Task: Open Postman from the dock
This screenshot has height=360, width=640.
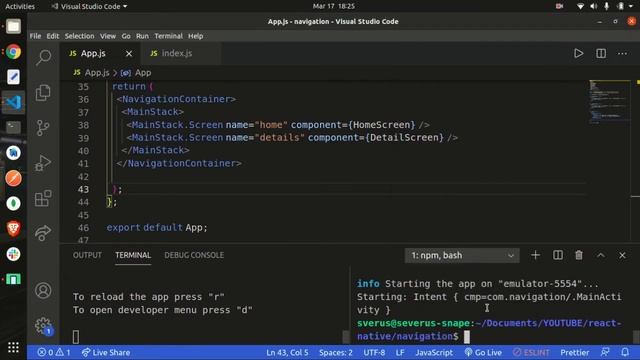Action: [x=13, y=178]
